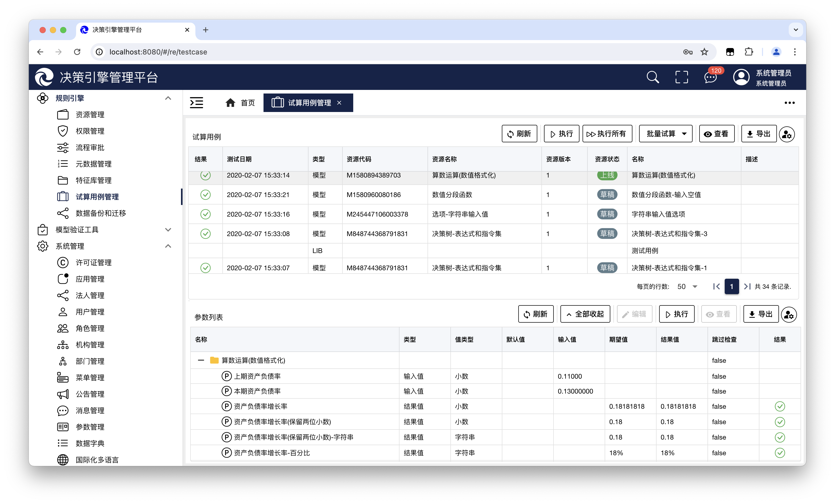Click the search magnifier icon in header

[652, 77]
